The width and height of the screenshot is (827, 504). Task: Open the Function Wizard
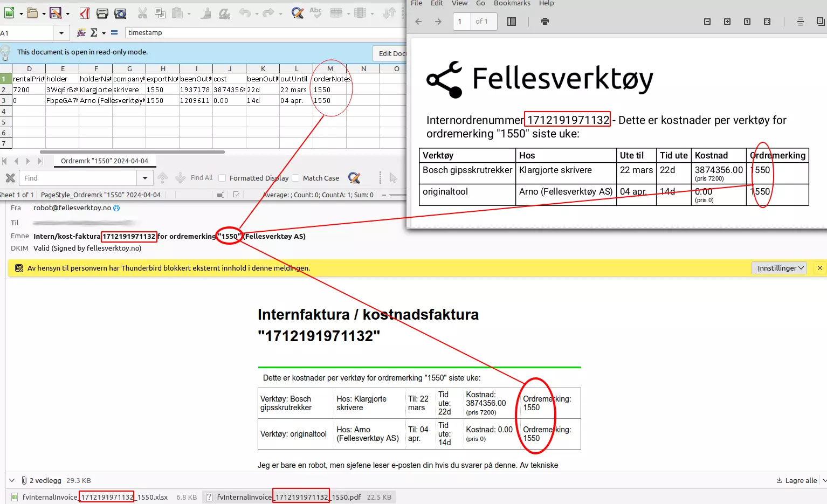(x=80, y=32)
